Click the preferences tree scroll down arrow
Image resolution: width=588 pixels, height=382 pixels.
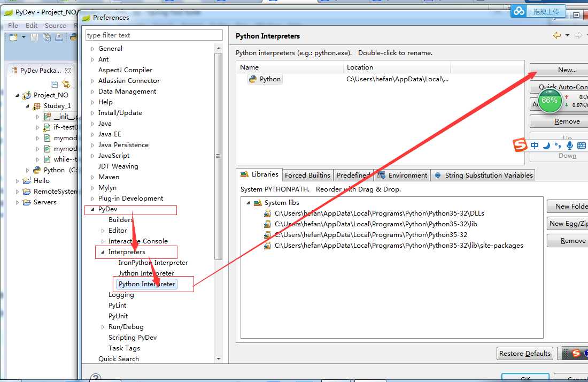(218, 359)
